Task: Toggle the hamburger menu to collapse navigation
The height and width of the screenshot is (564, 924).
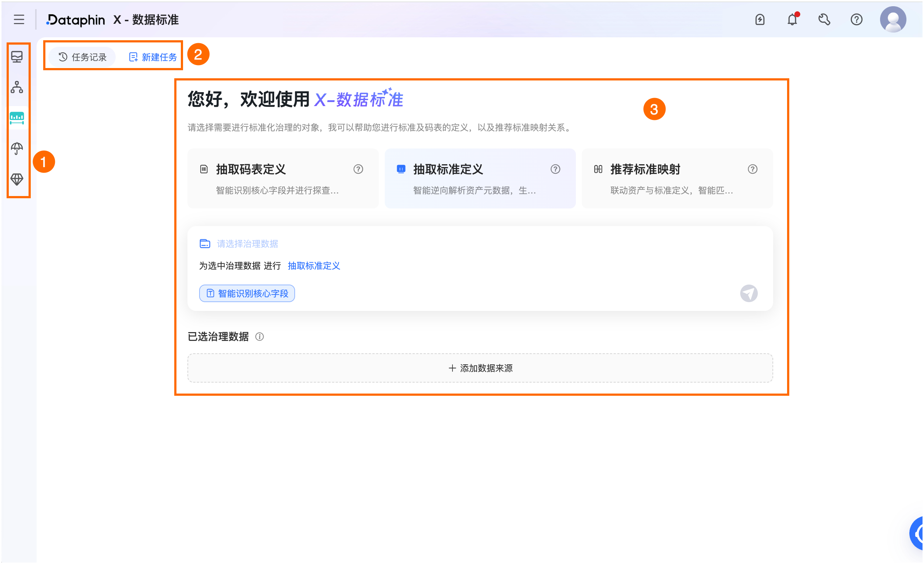Action: [19, 19]
